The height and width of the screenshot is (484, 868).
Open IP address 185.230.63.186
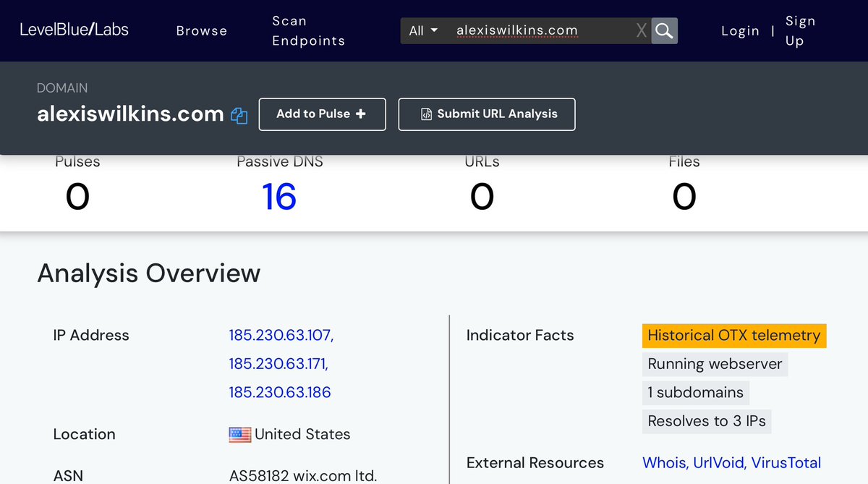[280, 392]
